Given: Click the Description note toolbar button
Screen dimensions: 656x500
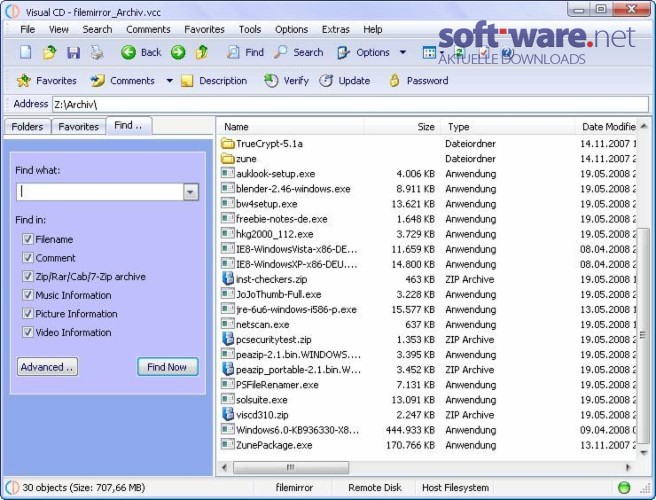Looking at the screenshot, I should (x=214, y=80).
